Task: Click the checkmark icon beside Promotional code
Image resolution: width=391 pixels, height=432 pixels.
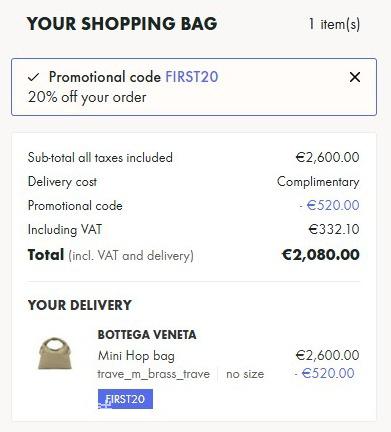Action: pyautogui.click(x=34, y=77)
